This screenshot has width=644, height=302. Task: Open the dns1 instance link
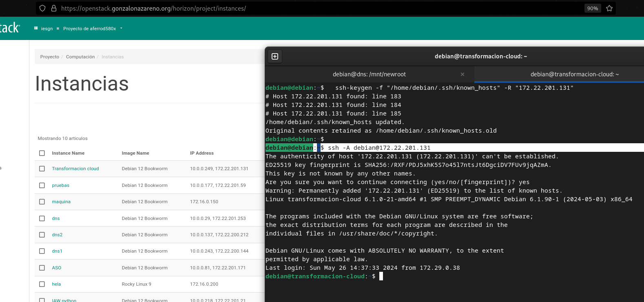pos(57,251)
